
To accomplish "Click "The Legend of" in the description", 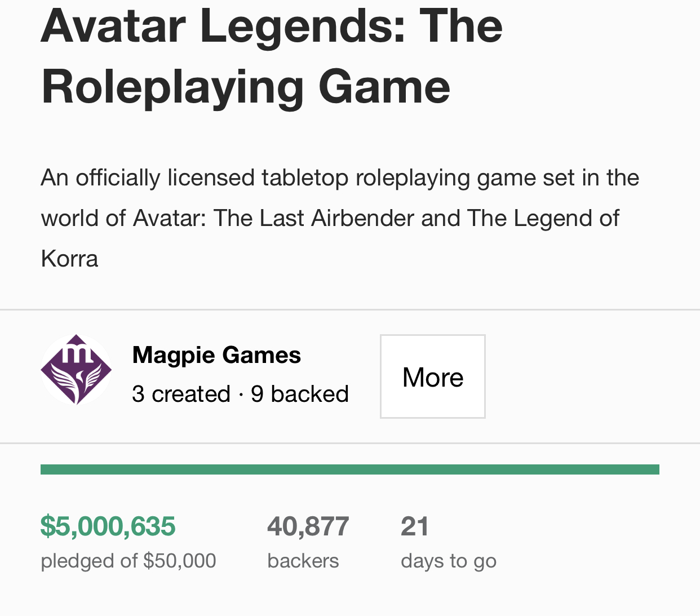I will 543,218.
